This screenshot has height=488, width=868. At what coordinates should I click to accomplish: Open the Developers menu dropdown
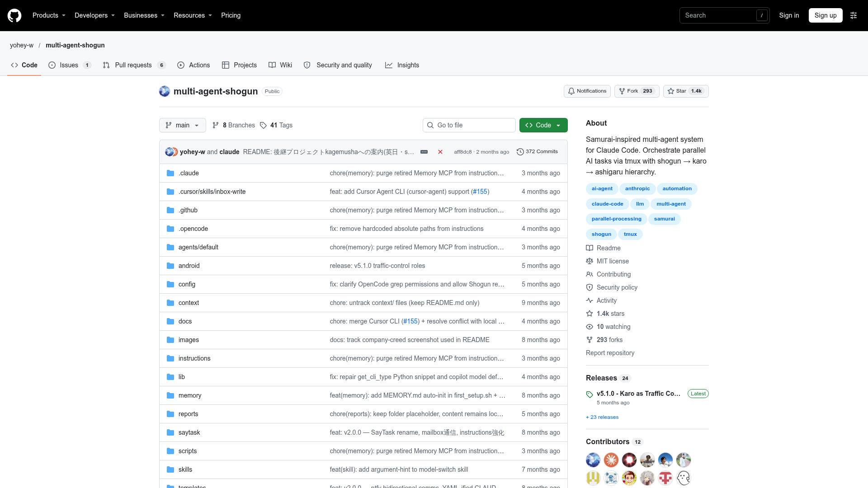point(94,15)
